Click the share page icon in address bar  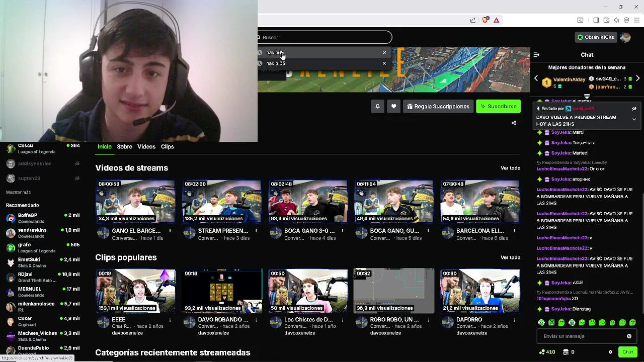point(473,20)
